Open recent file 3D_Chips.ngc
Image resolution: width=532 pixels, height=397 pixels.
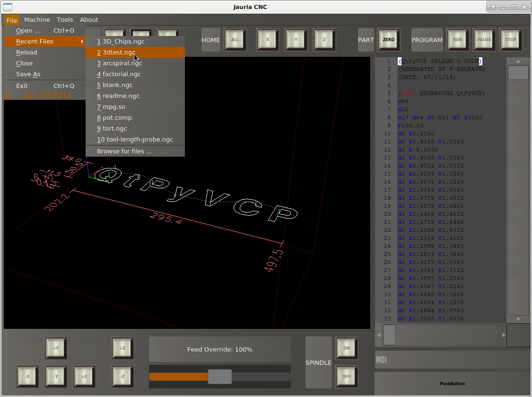[x=135, y=42]
